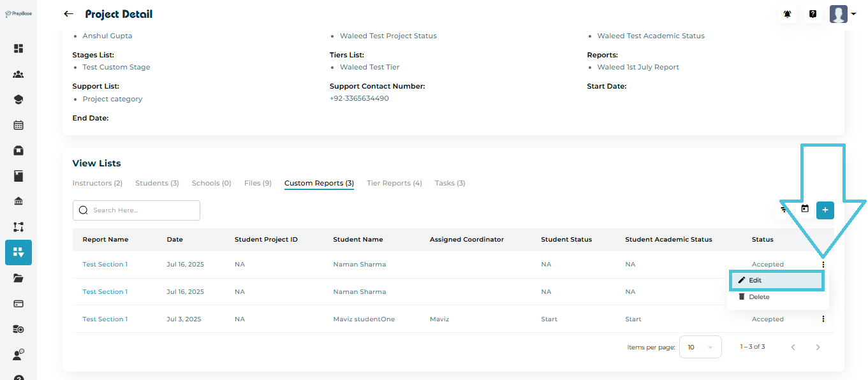
Task: Open three-dot menu for Maviz studentOne row
Action: pyautogui.click(x=823, y=319)
